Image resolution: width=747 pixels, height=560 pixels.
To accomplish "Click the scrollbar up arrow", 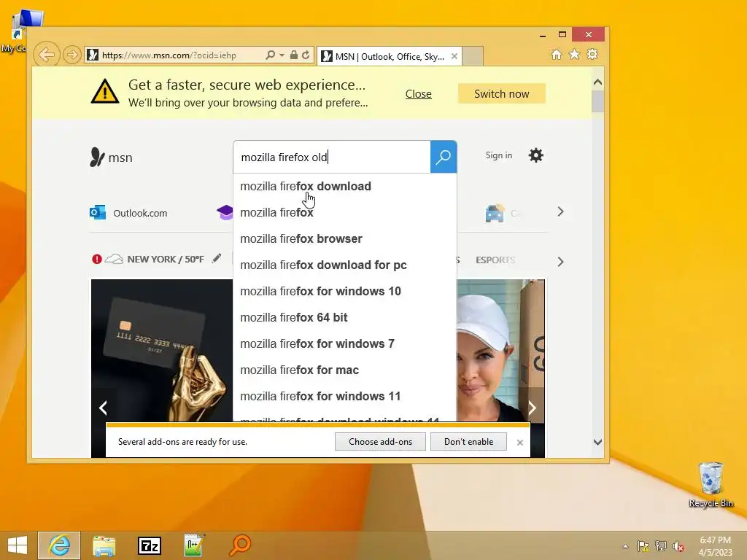I will 598,82.
